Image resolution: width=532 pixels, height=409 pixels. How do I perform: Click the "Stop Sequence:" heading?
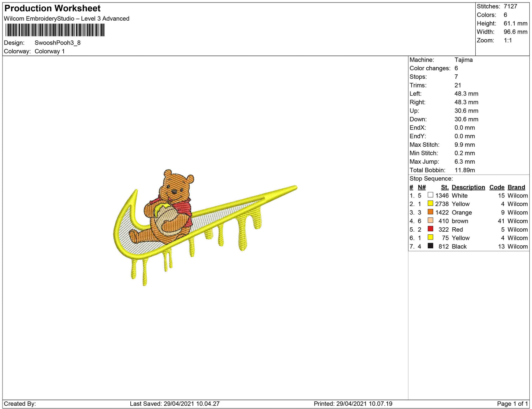[431, 178]
